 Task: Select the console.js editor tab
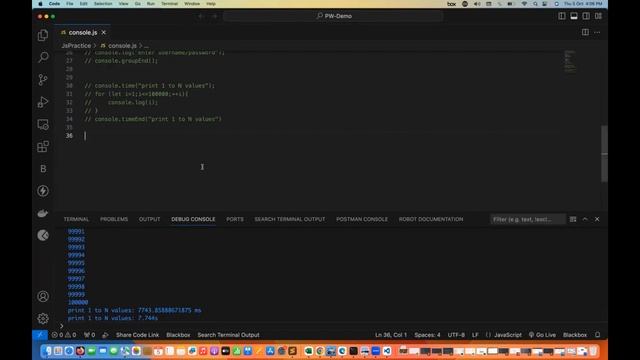(x=83, y=32)
